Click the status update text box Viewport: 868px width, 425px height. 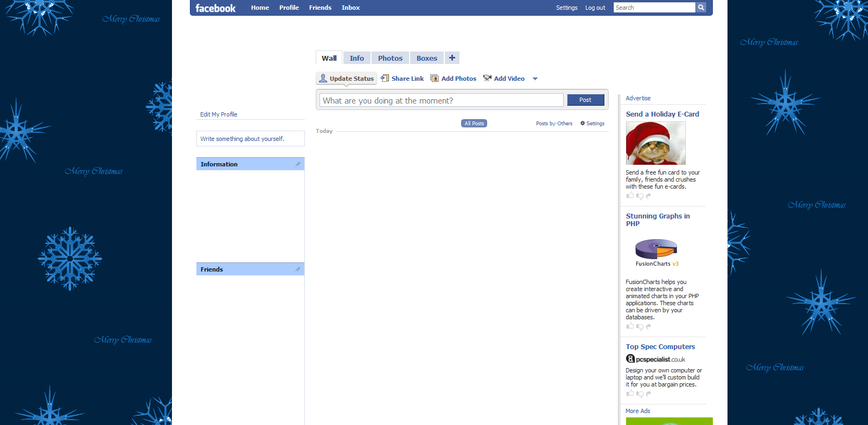pos(442,100)
